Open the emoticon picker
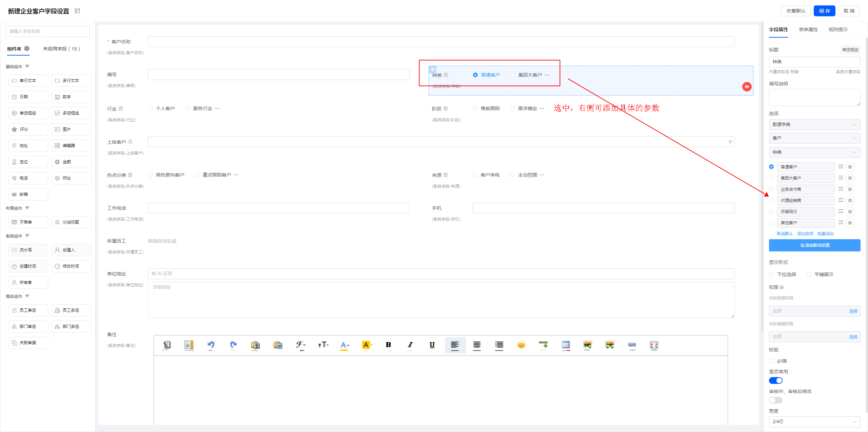This screenshot has height=432, width=868. pos(521,345)
